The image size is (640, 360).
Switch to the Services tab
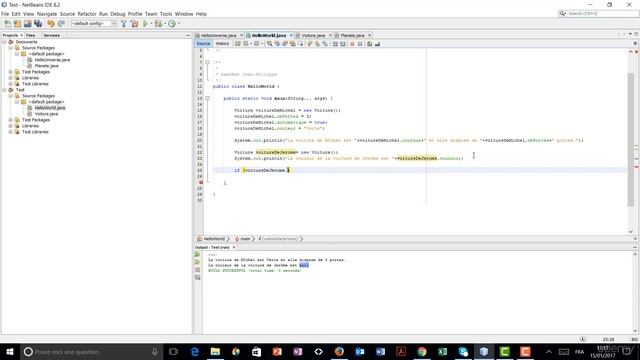pyautogui.click(x=52, y=36)
